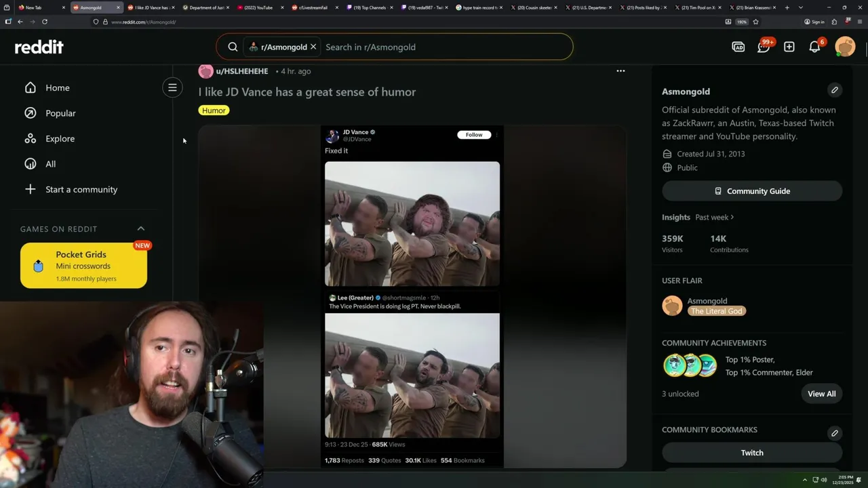Click the u/HSLHEHEHE poster avatar
This screenshot has height=488, width=868.
[205, 71]
